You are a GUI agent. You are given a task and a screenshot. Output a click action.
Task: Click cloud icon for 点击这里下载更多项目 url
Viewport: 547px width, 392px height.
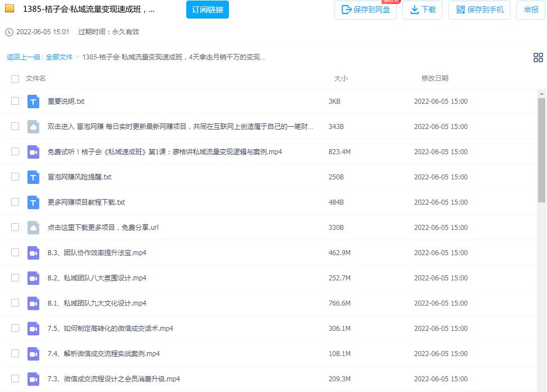(33, 227)
